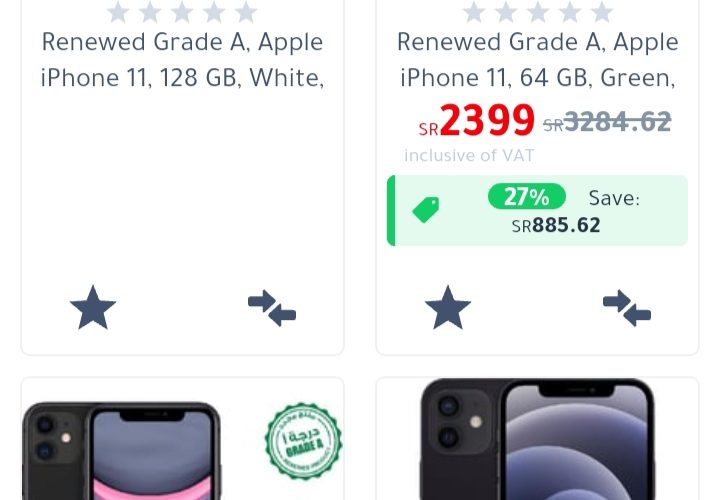Viewport: 719px width, 500px height.
Task: Click the green Grade A stamp badge
Action: click(x=303, y=441)
